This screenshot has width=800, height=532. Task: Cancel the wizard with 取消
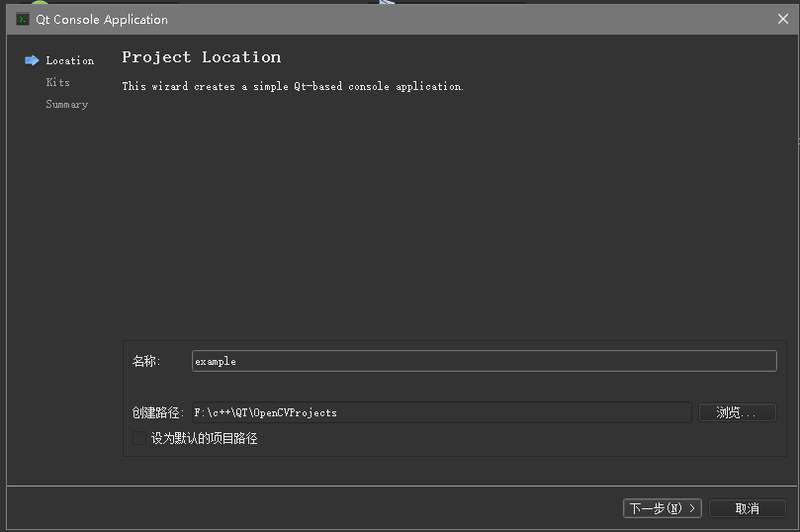coord(748,508)
